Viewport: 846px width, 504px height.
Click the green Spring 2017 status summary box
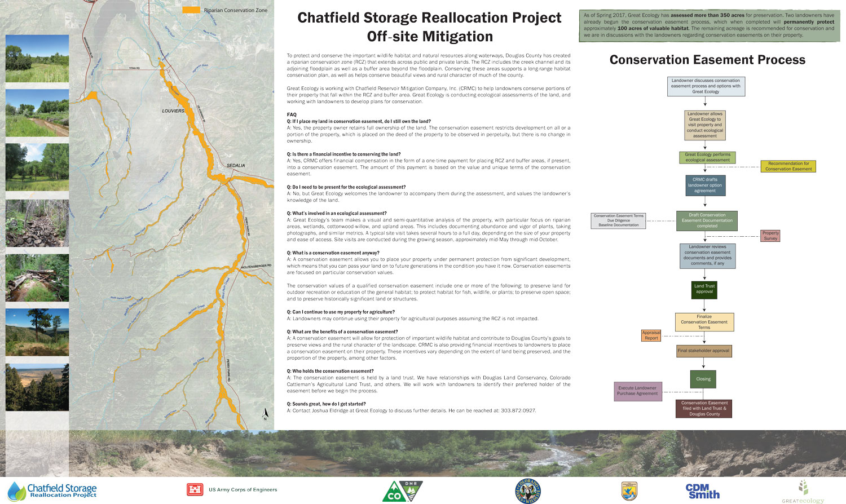[709, 25]
